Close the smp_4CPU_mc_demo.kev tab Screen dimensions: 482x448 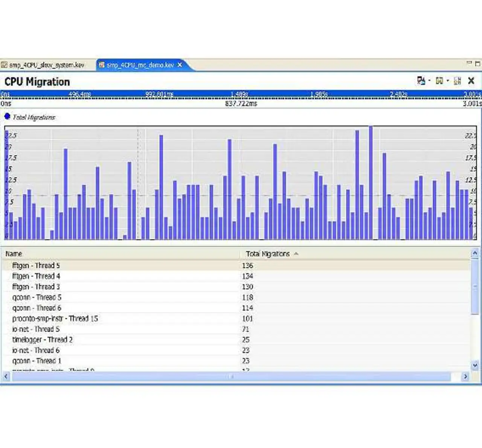[x=180, y=65]
